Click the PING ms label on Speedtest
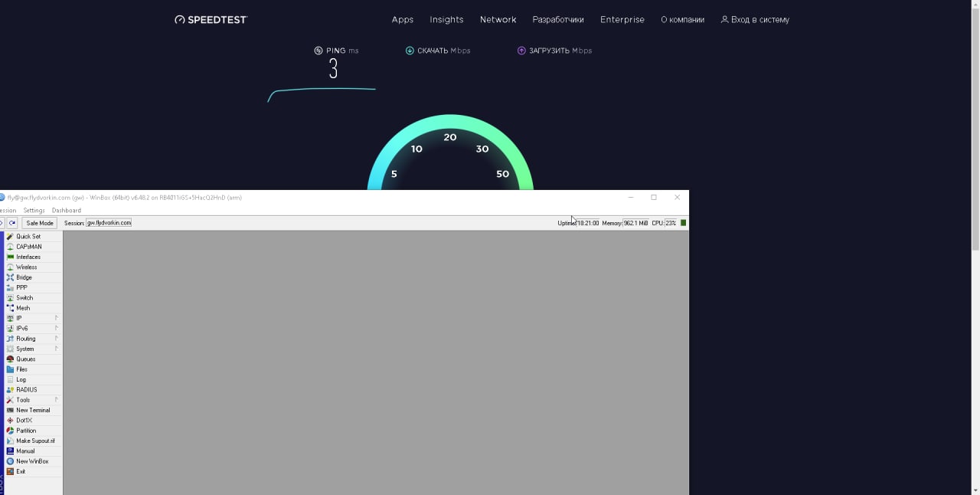This screenshot has height=495, width=980. (336, 51)
